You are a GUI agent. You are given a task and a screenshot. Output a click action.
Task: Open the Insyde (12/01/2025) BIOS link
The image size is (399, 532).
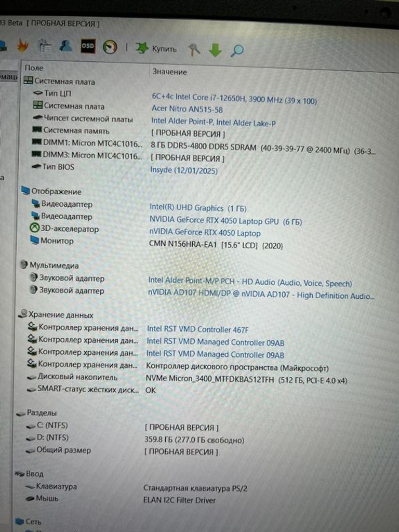[x=183, y=170]
